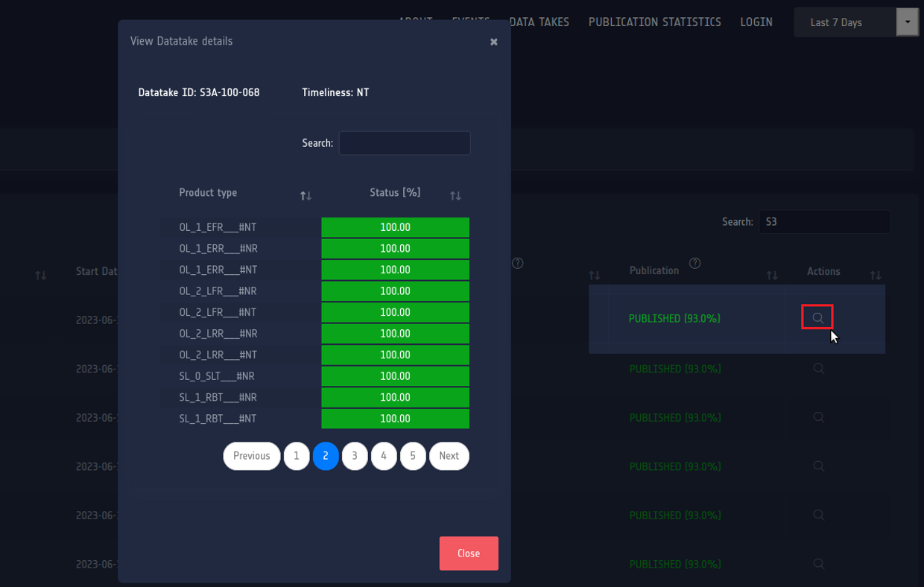Image resolution: width=924 pixels, height=587 pixels.
Task: Click the SL_1_RBT___#NR product row
Action: [314, 397]
